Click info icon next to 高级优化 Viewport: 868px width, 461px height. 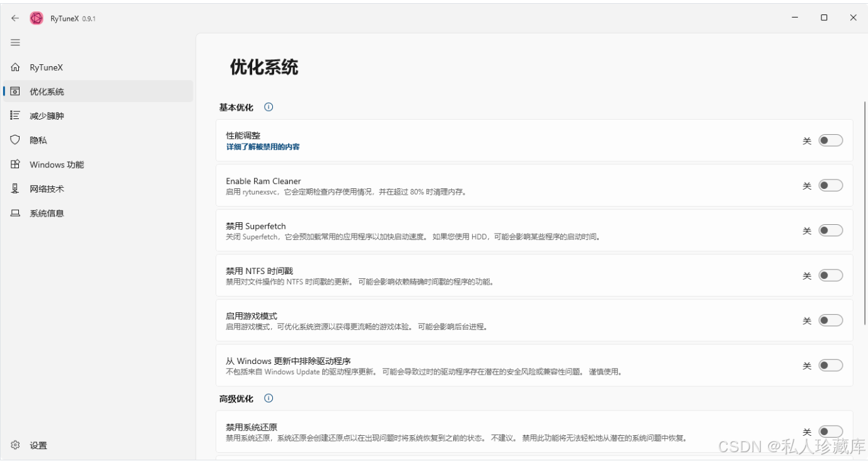(269, 398)
